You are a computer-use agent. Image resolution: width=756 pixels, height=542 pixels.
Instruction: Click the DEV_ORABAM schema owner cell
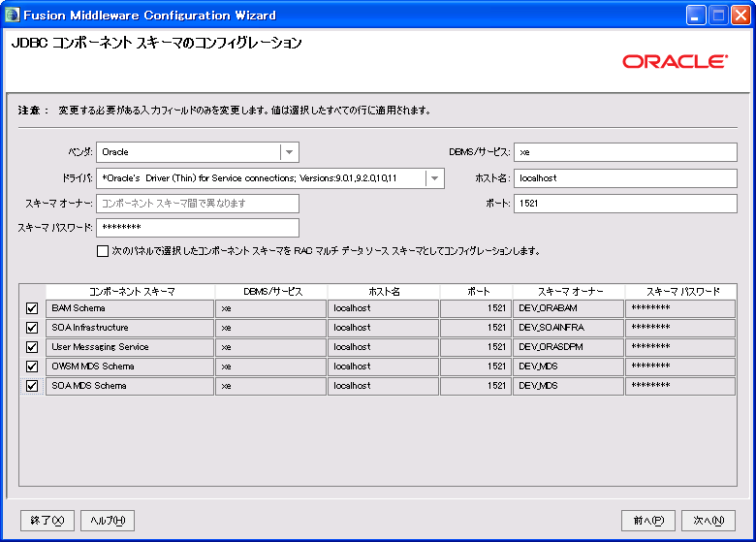568,308
